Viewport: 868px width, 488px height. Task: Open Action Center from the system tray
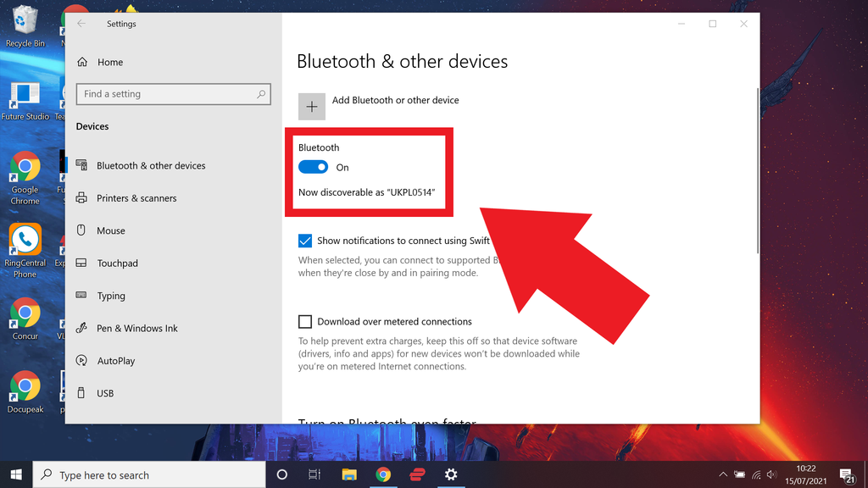point(846,474)
